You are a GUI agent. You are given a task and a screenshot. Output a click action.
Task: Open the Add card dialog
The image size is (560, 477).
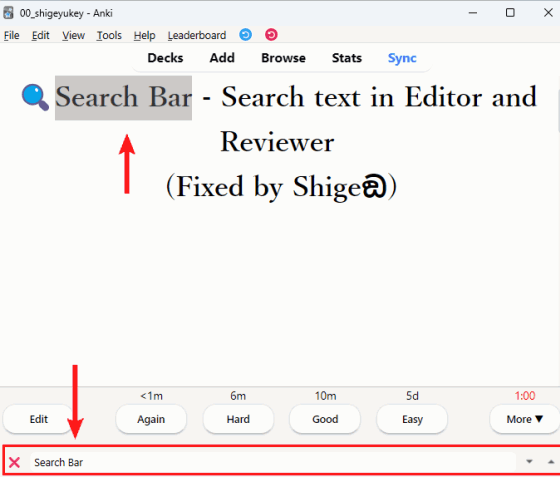coord(222,58)
